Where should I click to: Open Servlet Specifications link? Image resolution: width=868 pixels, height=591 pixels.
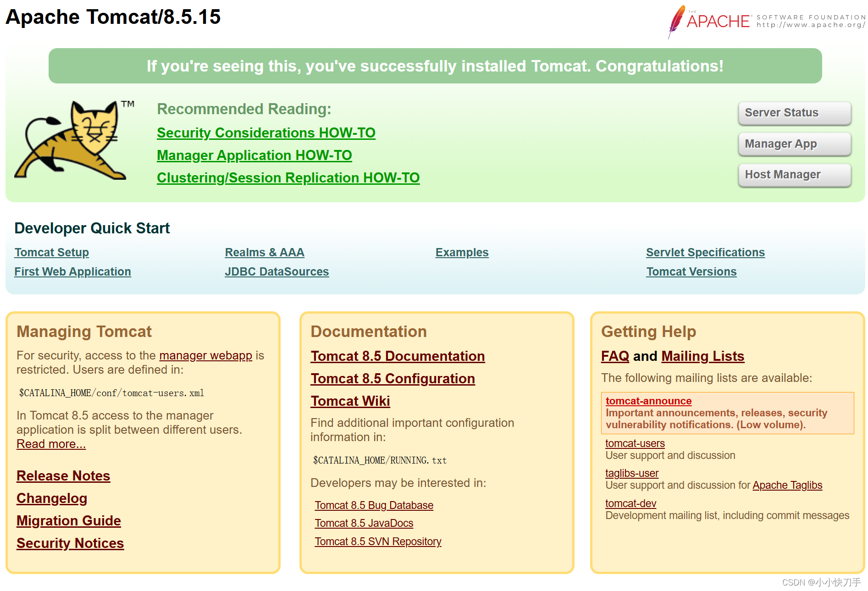(706, 253)
